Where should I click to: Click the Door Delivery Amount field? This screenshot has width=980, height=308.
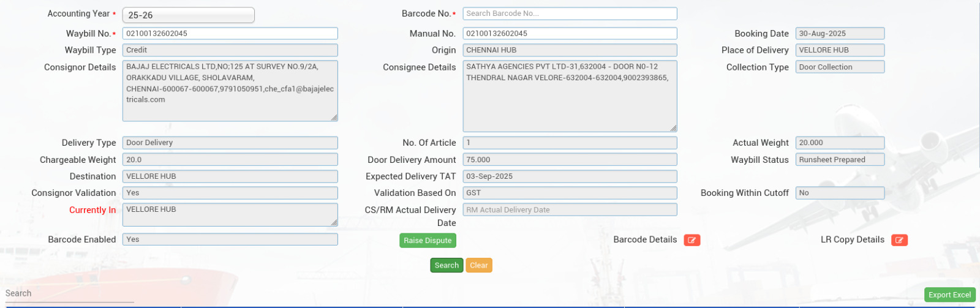[570, 160]
